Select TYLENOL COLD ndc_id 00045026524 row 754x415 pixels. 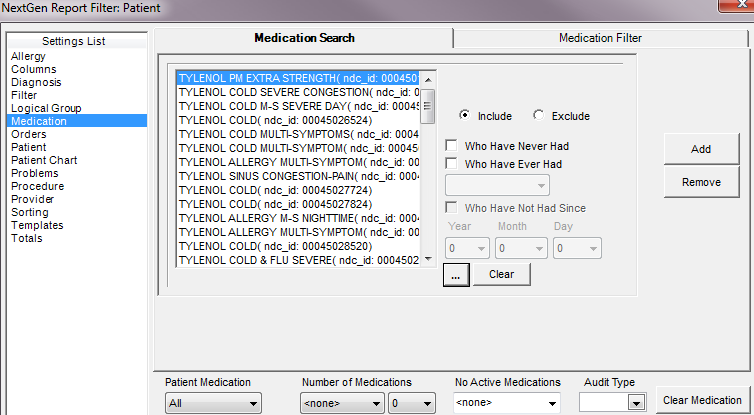pos(298,120)
